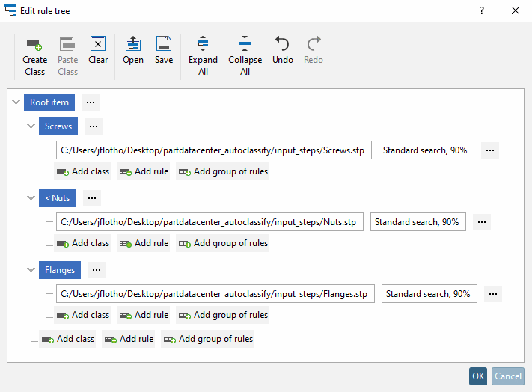This screenshot has height=392, width=532.
Task: Click the Cancel button
Action: (x=508, y=376)
